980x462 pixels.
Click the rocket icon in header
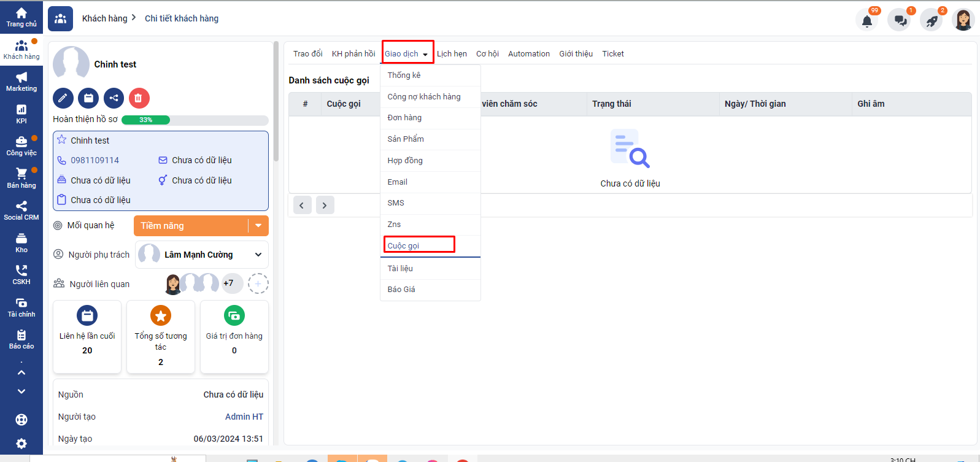coord(932,21)
